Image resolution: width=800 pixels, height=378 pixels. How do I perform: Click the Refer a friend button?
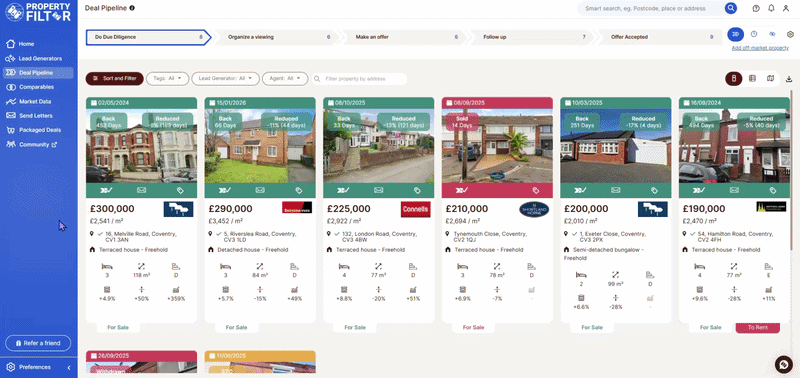[x=38, y=343]
